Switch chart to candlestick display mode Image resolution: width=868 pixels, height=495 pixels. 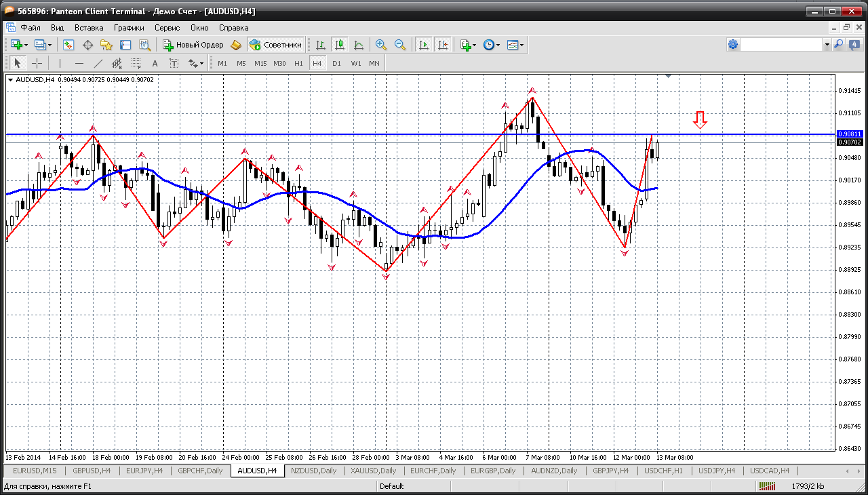point(340,45)
